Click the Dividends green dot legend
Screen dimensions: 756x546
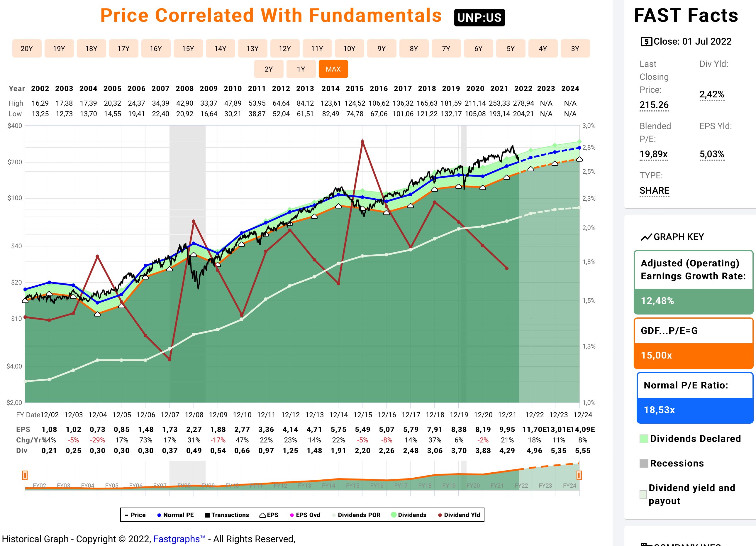coord(394,515)
